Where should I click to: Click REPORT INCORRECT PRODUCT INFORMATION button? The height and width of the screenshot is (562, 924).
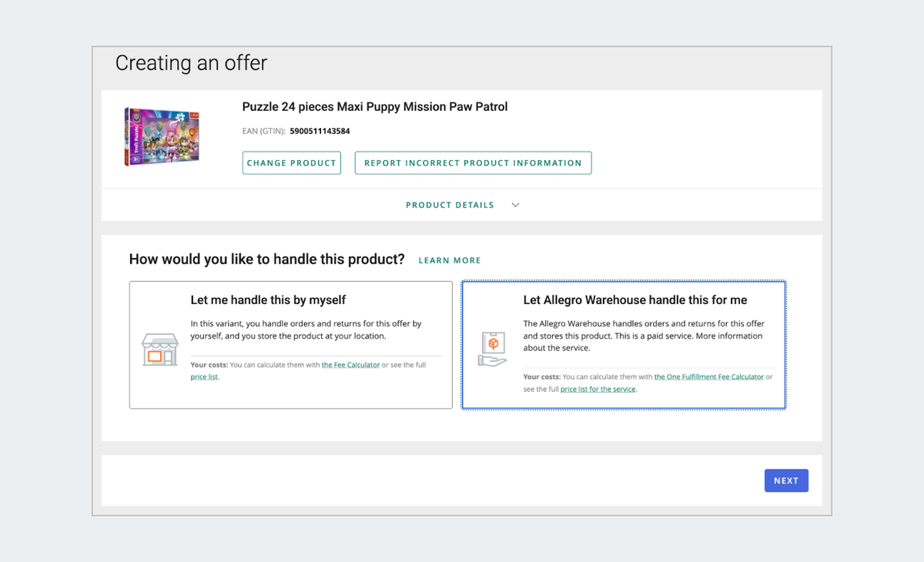tap(473, 163)
